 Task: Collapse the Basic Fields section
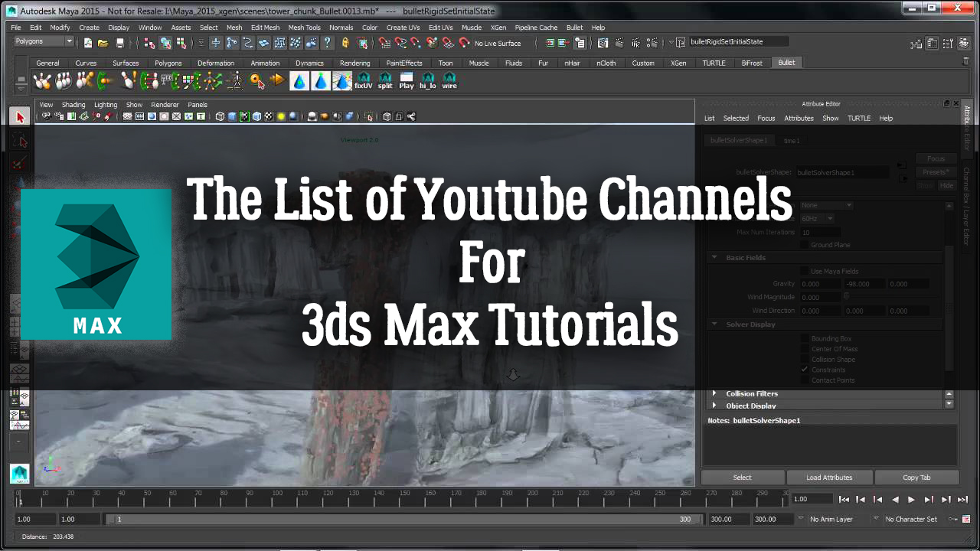714,258
